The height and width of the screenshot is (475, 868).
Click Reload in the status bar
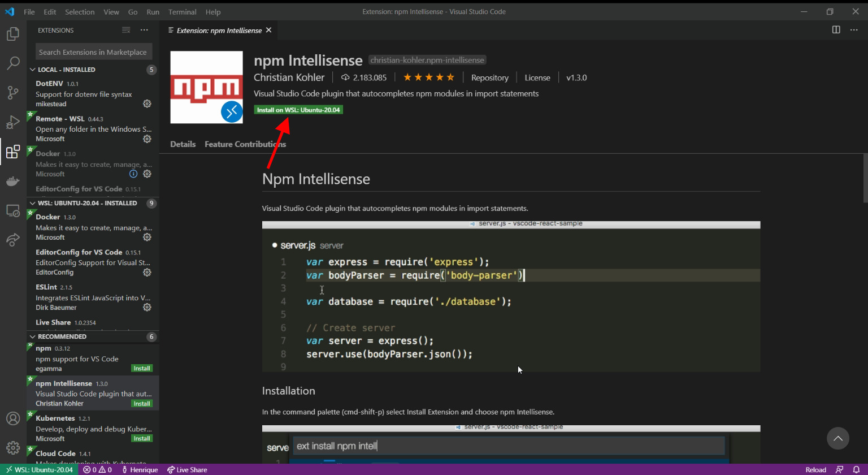815,469
